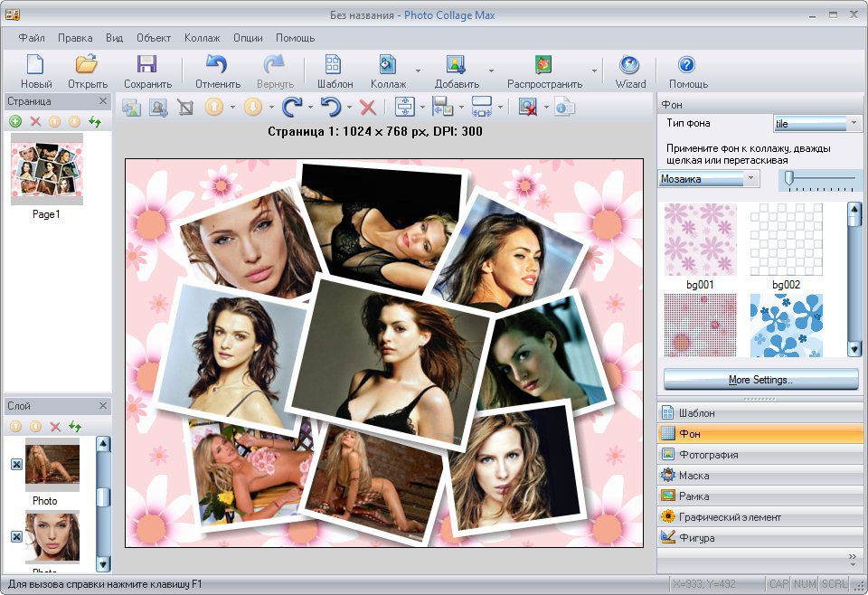Click the vertical align center icon
The image size is (868, 595).
pos(405,107)
